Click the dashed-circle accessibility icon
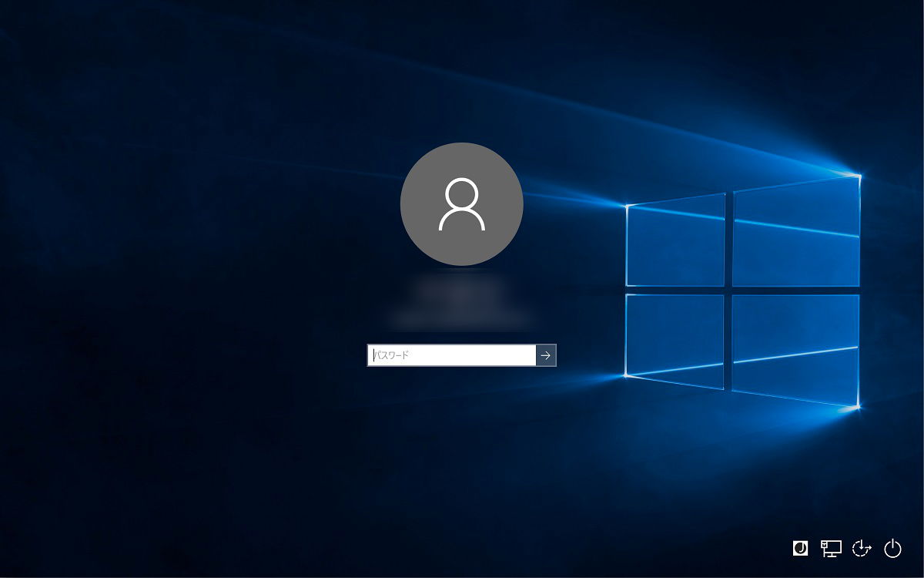Screen dimensions: 924x578 [x=862, y=548]
